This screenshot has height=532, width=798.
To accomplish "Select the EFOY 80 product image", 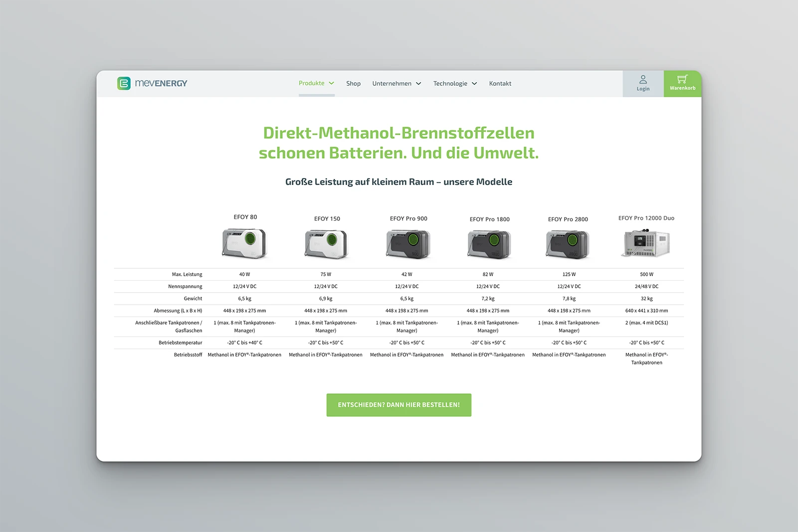I will pyautogui.click(x=244, y=243).
